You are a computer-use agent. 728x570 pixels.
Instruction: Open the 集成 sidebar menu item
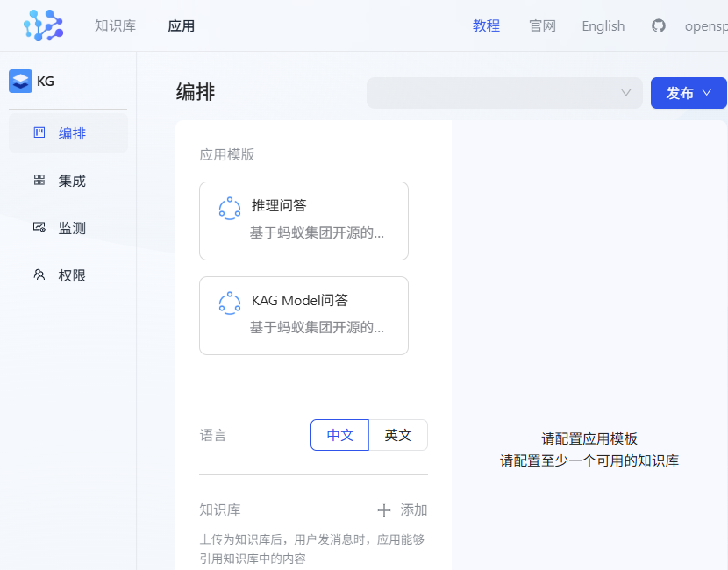68,180
